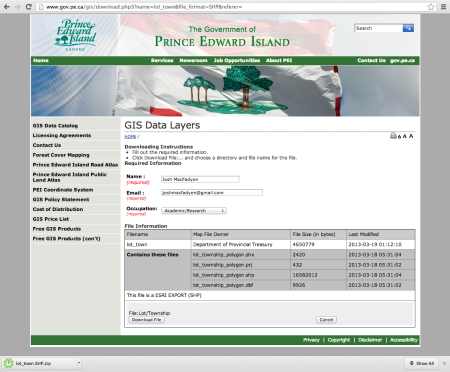Open the Occupation dropdown
The image size is (450, 372).
tap(194, 211)
